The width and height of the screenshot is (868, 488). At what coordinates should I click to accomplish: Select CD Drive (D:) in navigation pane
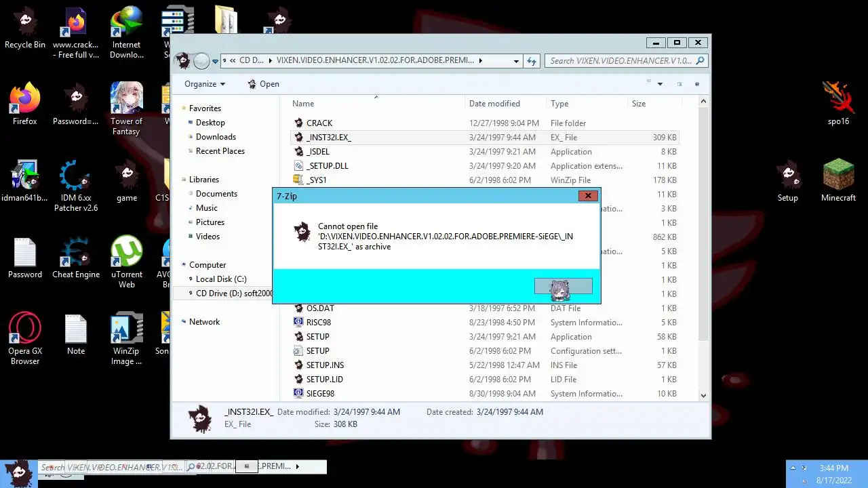coord(234,293)
